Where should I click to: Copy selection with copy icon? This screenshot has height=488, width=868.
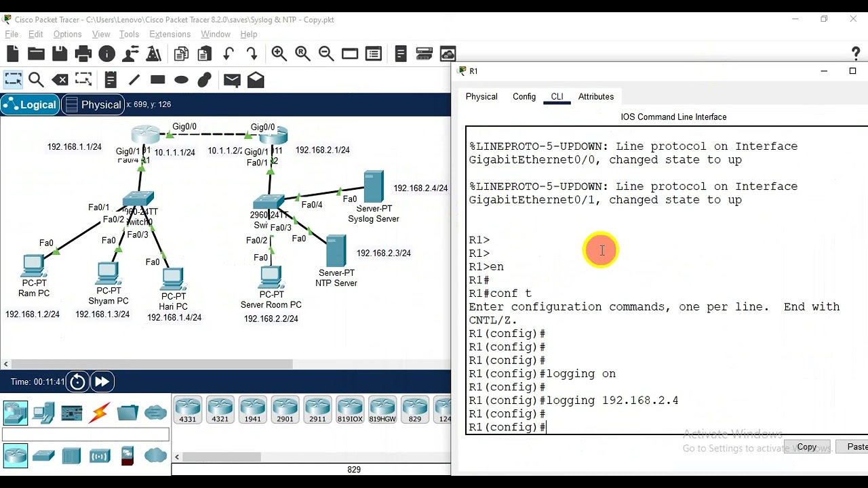point(181,54)
